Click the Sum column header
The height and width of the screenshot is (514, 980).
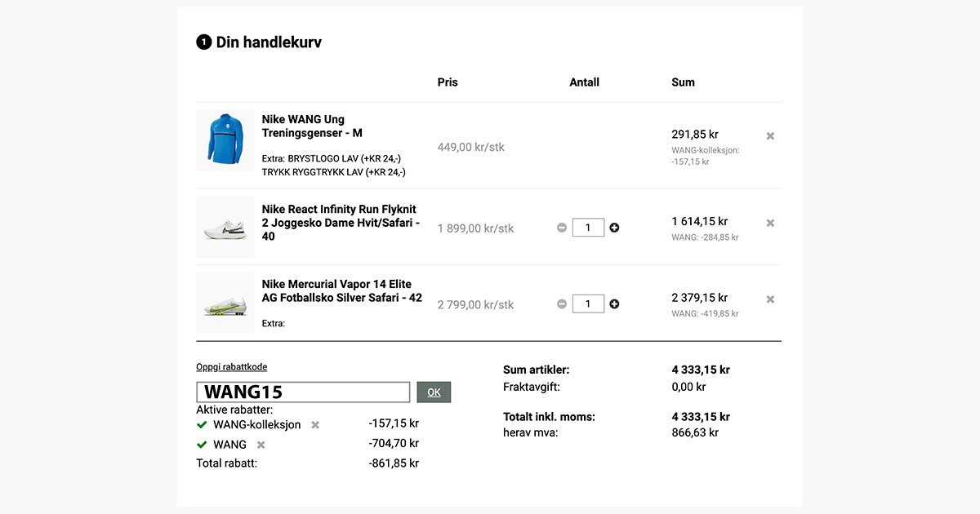pos(684,82)
